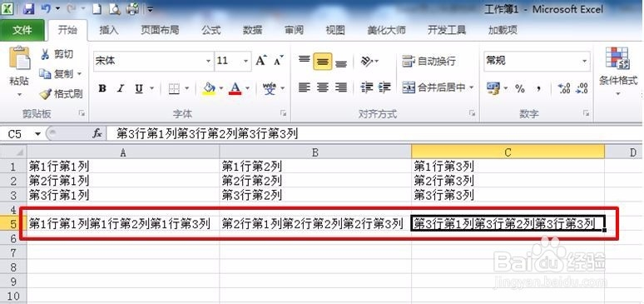This screenshot has width=644, height=304.
Task: Open fill color dropdown arrow
Action: [221, 88]
